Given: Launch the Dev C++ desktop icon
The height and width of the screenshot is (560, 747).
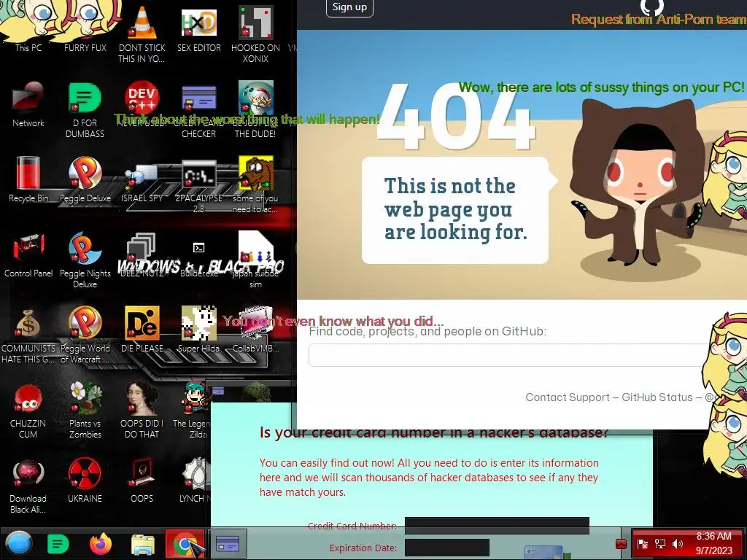Looking at the screenshot, I should [142, 98].
